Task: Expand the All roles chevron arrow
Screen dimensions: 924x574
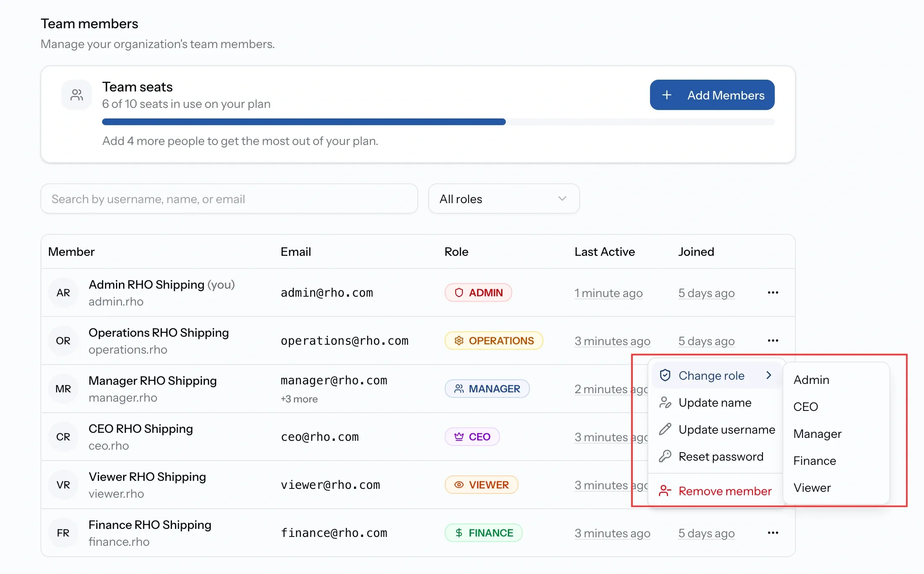Action: (562, 198)
